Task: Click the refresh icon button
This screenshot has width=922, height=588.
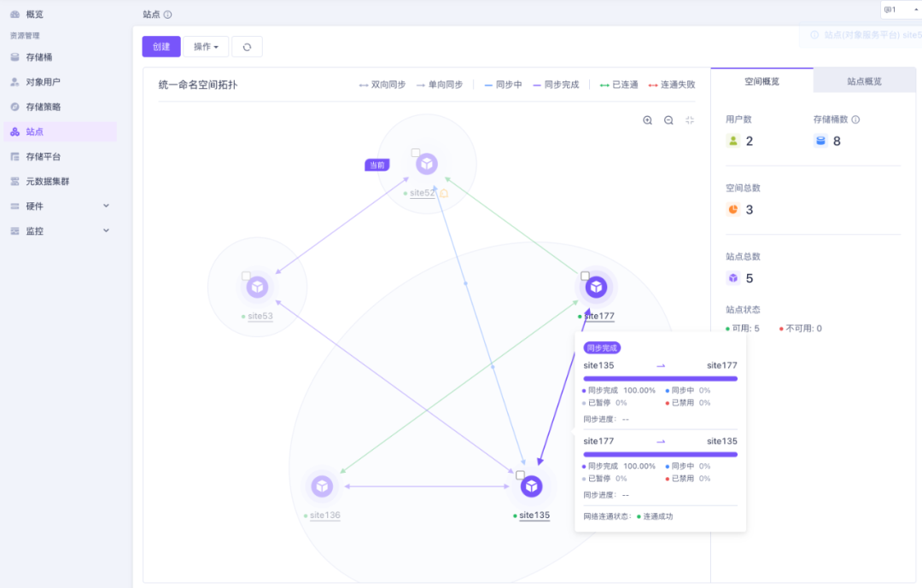Action: pos(247,47)
